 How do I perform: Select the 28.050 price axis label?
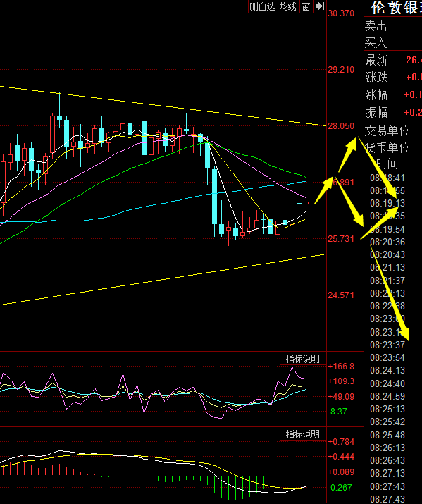pos(341,126)
